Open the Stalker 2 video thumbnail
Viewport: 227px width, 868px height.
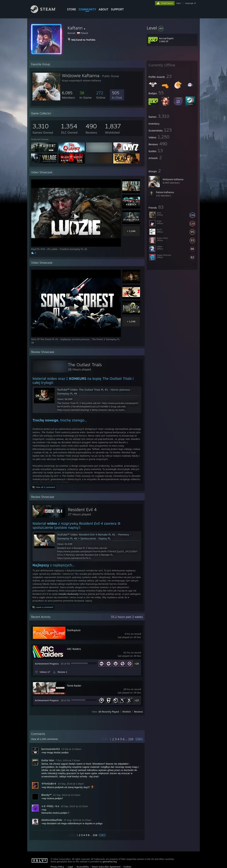(131, 186)
